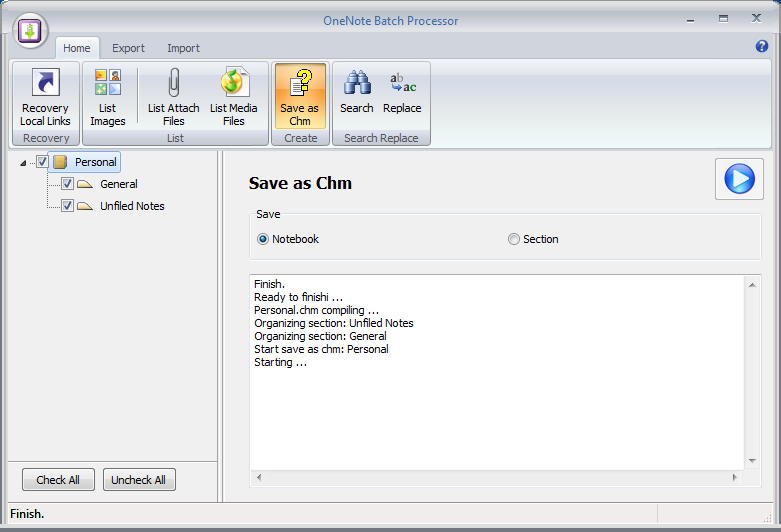
Task: Click the 'Finish.' status bar text
Action: [27, 514]
